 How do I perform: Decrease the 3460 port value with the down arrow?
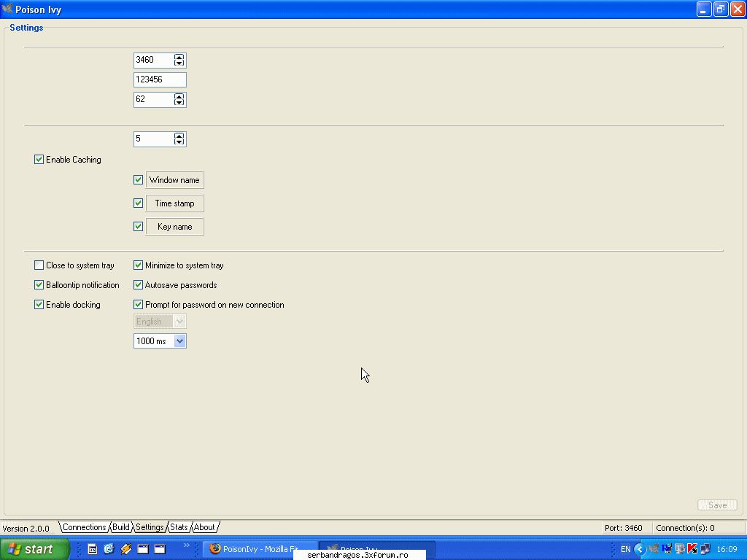tap(179, 63)
